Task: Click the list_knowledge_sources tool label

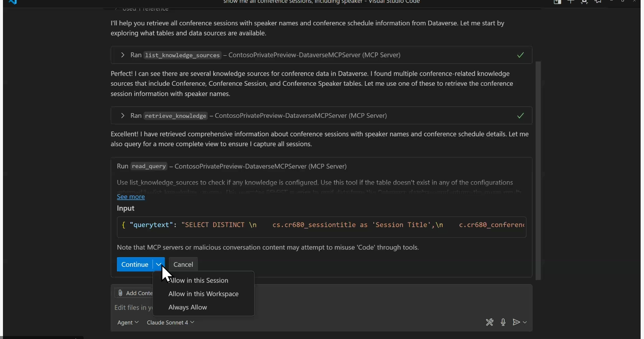Action: click(x=182, y=55)
